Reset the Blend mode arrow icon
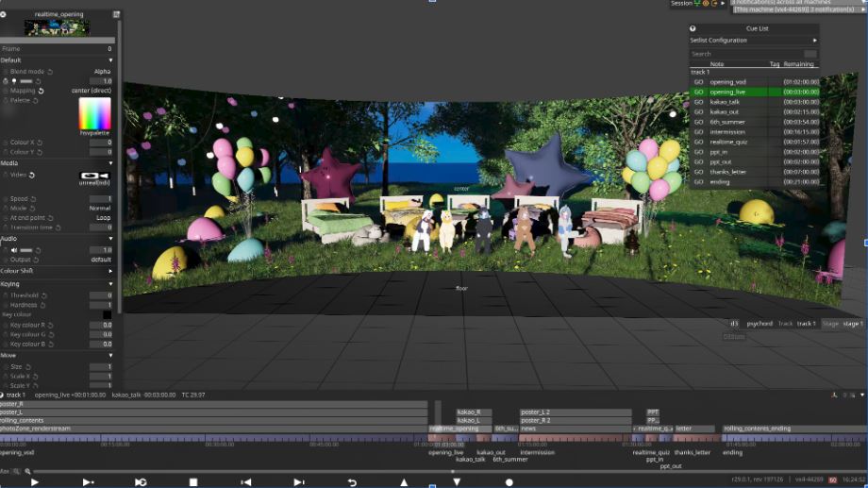Image resolution: width=868 pixels, height=488 pixels. (50, 72)
